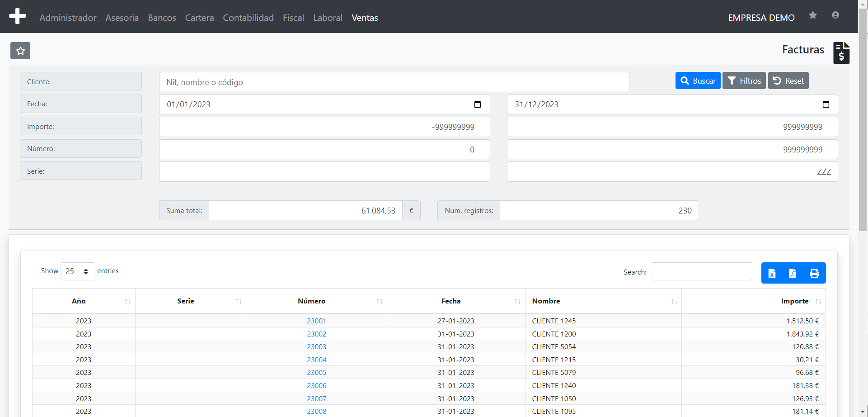Open invoice 23003 link
The height and width of the screenshot is (417, 868).
(x=316, y=346)
